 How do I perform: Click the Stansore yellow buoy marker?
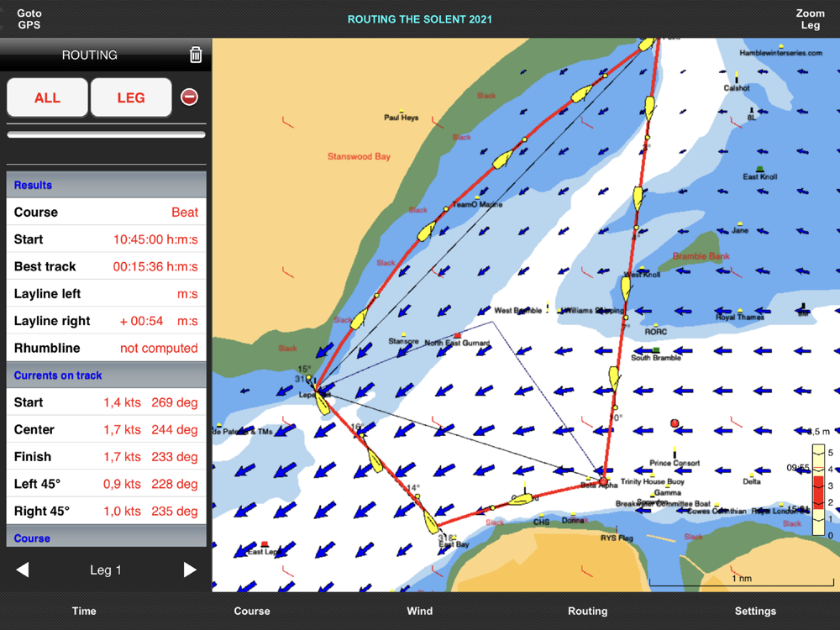point(403,334)
